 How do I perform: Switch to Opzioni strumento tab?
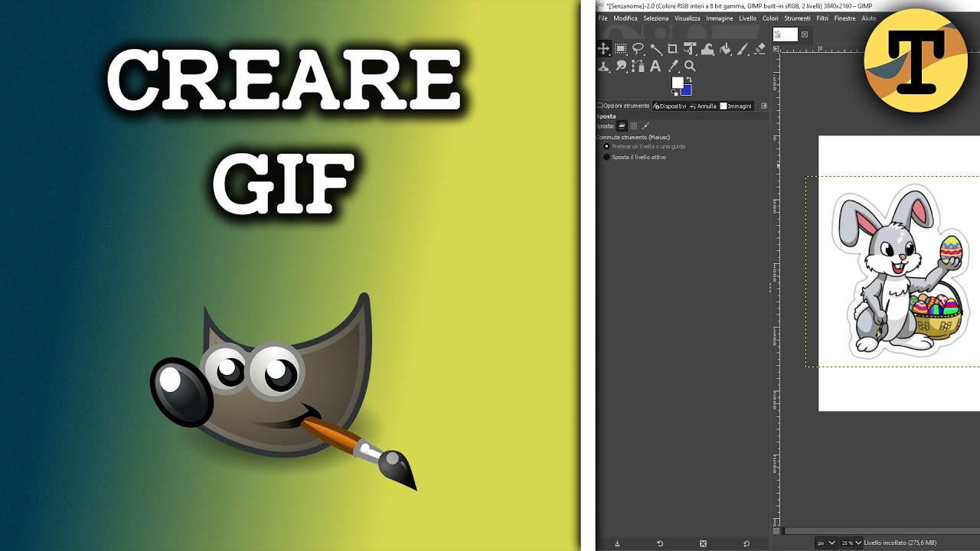[x=623, y=106]
